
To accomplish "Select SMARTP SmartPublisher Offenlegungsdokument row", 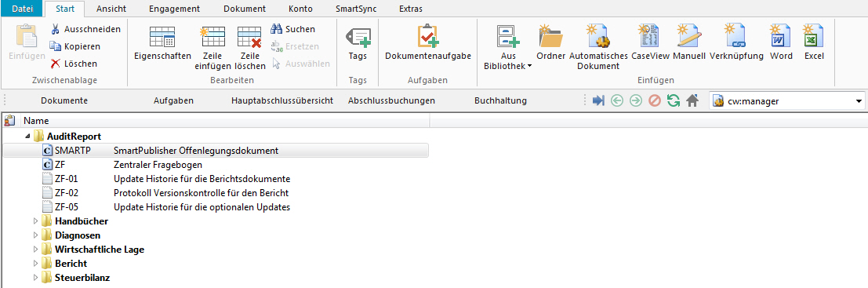I will [x=216, y=150].
